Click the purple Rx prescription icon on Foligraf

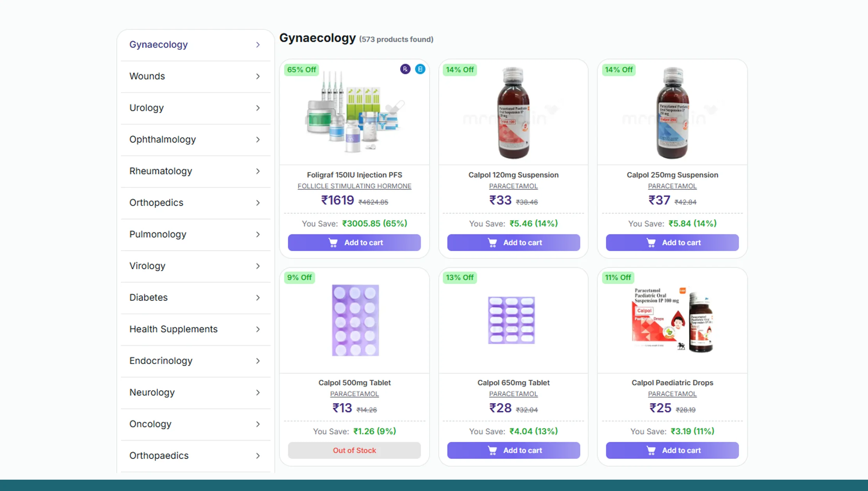coord(405,69)
